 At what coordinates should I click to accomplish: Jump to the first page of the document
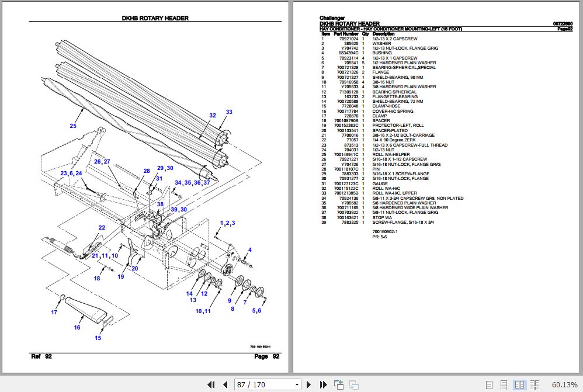tap(211, 384)
